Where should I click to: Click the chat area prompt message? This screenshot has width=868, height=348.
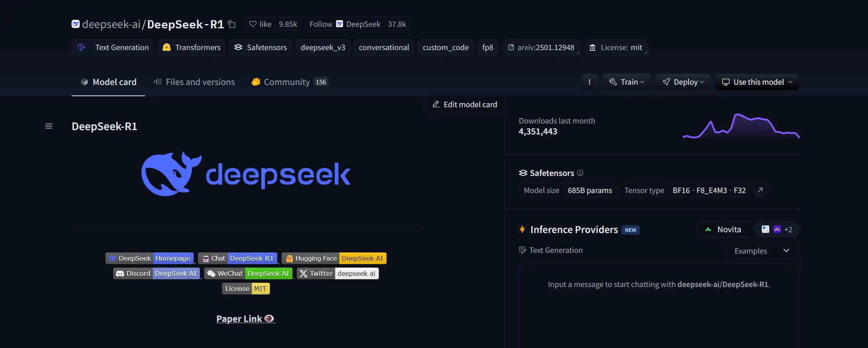(659, 284)
